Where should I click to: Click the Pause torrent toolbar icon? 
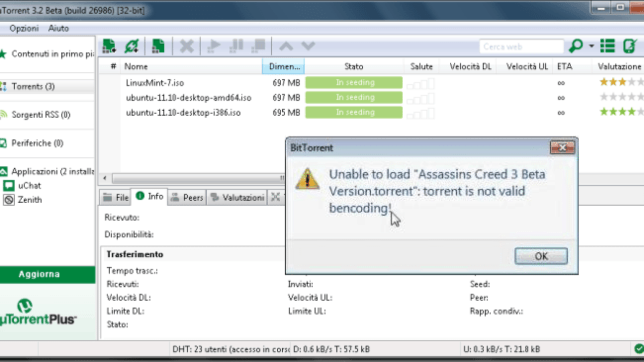(236, 46)
